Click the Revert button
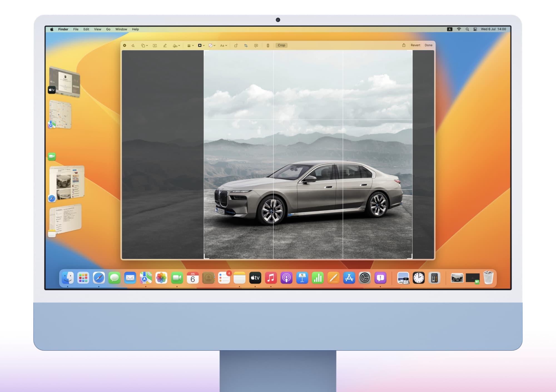Viewport: 556px width, 392px height. point(415,45)
